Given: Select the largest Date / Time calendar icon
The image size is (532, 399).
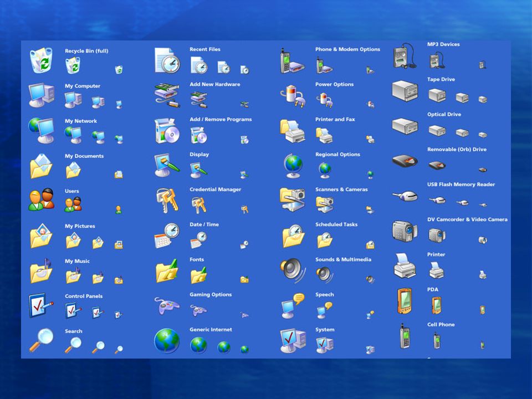Looking at the screenshot, I should click(x=167, y=236).
